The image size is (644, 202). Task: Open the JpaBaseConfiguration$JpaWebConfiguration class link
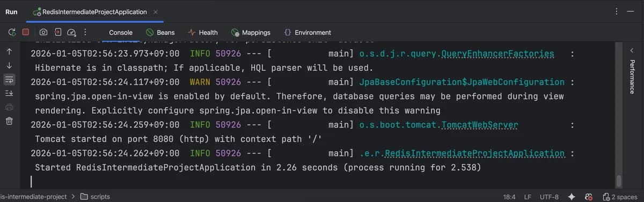click(x=462, y=83)
